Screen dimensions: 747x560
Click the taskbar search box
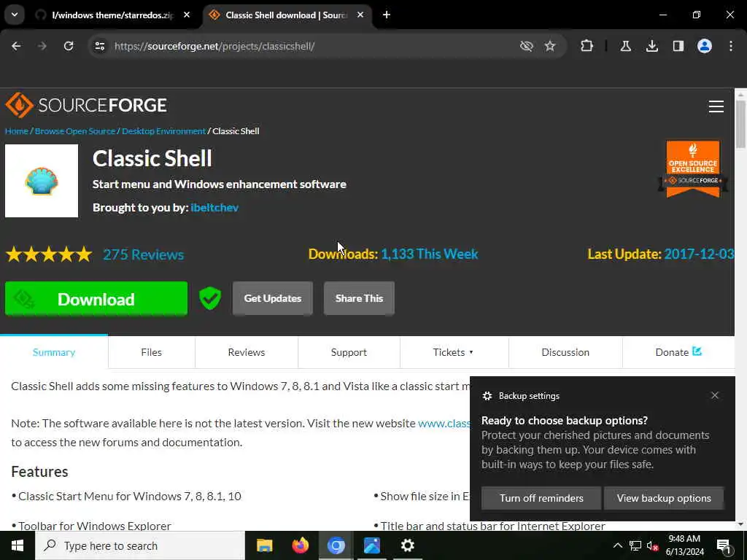(140, 545)
